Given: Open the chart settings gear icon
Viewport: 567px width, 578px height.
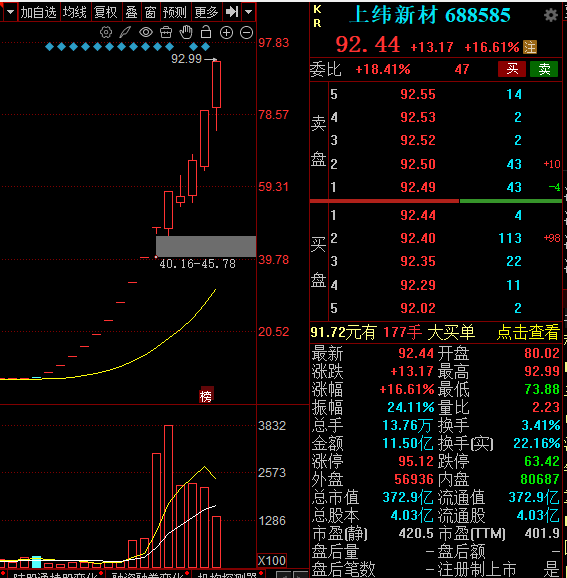Looking at the screenshot, I should coord(106,32).
